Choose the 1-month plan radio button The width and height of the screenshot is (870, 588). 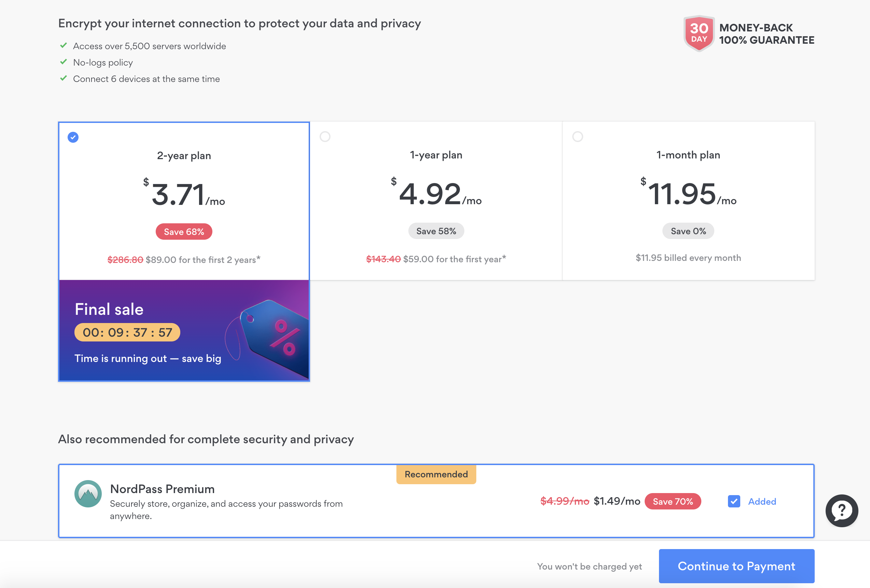tap(578, 137)
